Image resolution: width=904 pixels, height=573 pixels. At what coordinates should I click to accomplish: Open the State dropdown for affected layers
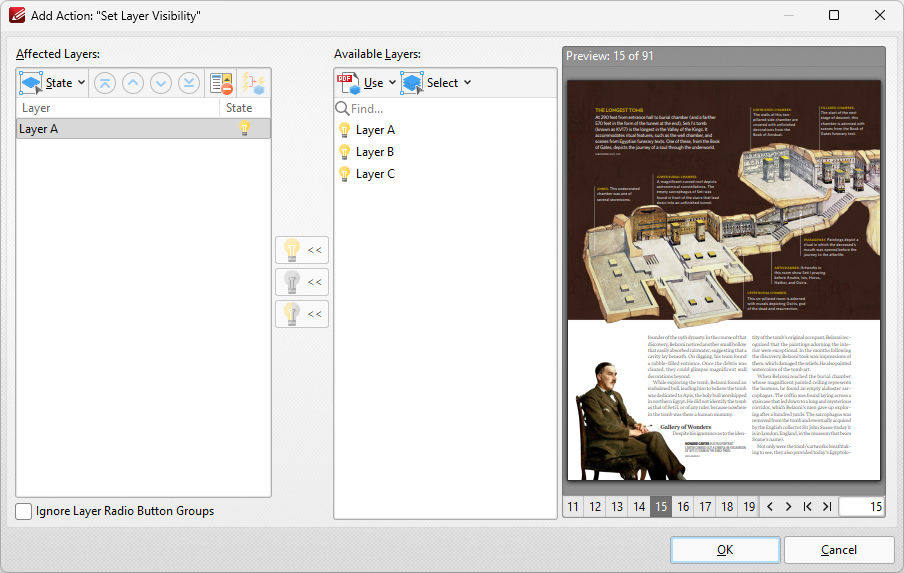tap(52, 83)
